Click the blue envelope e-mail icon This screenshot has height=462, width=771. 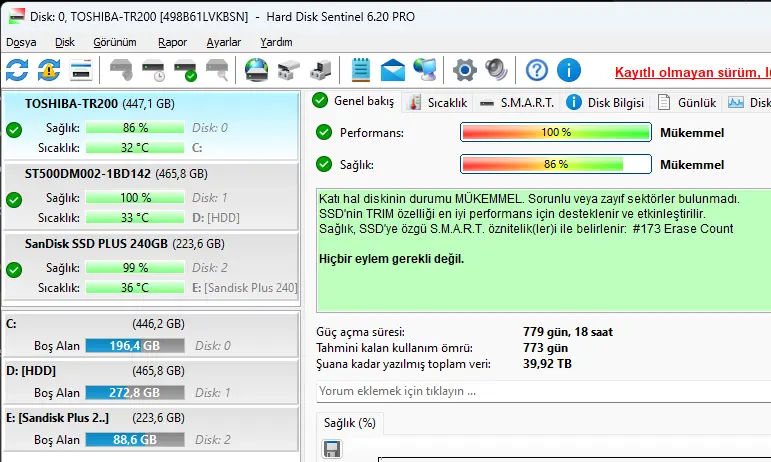point(393,70)
